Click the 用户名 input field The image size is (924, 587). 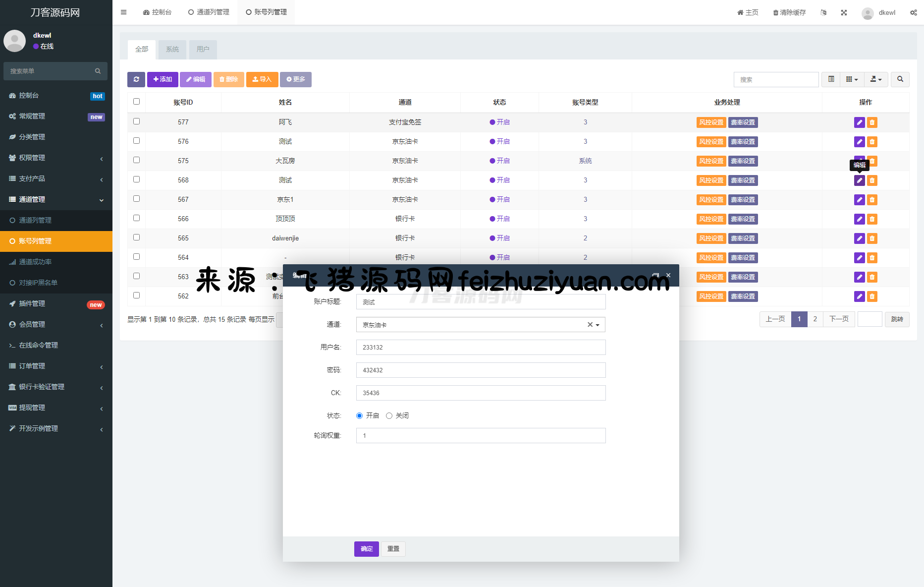[x=480, y=348]
